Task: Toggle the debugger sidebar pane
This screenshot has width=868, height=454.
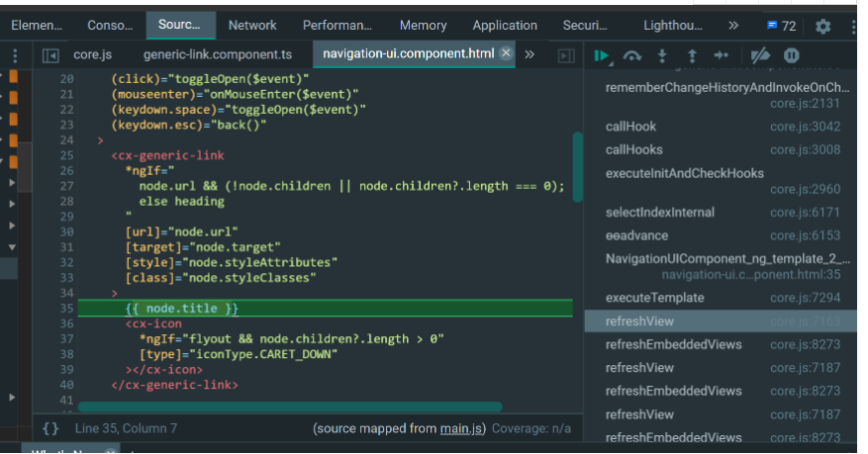Action: point(566,55)
